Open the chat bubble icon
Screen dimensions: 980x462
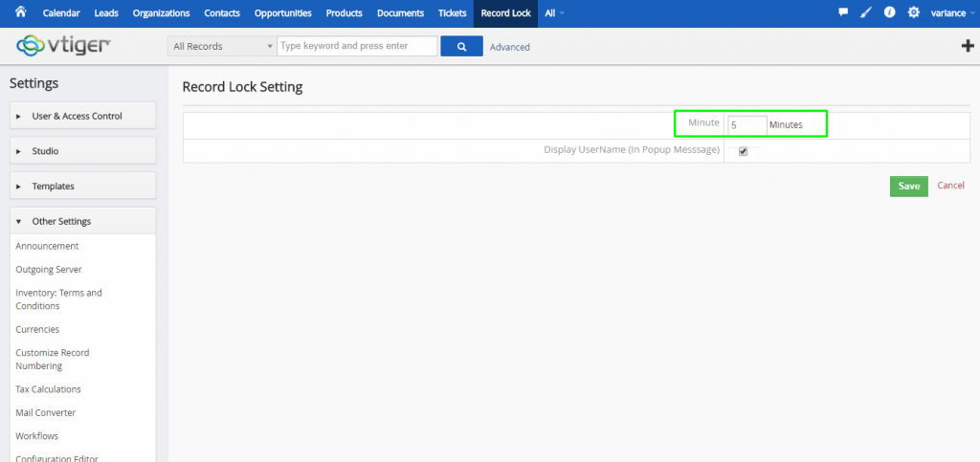click(843, 12)
